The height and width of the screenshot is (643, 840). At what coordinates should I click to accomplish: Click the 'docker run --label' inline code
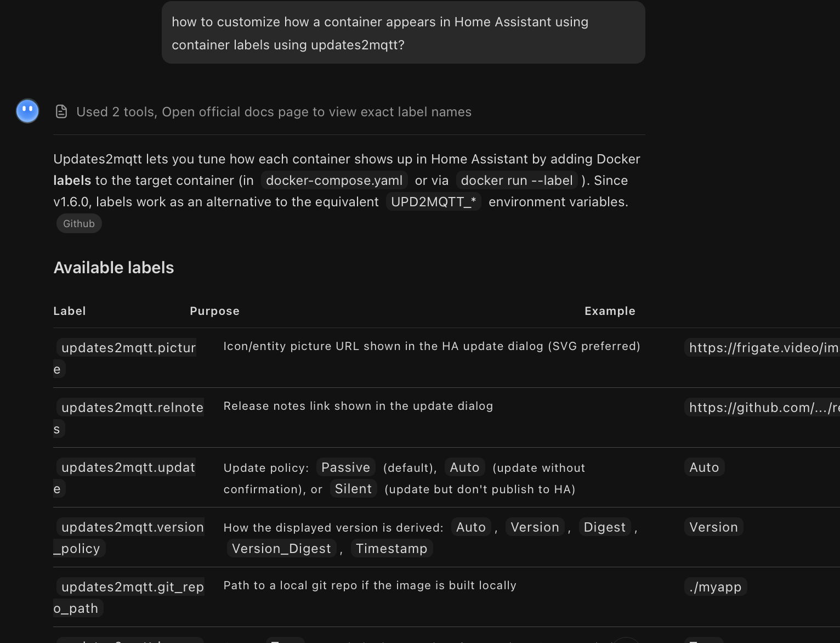pyautogui.click(x=517, y=181)
